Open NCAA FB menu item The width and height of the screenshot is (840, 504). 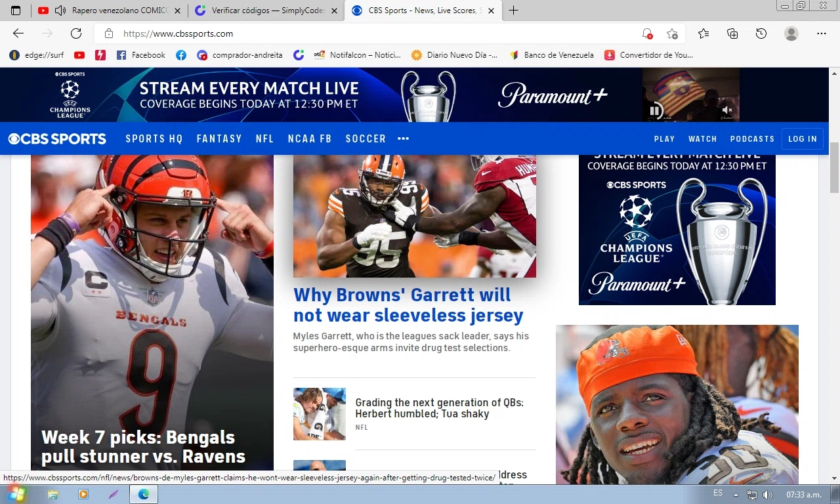coord(310,138)
